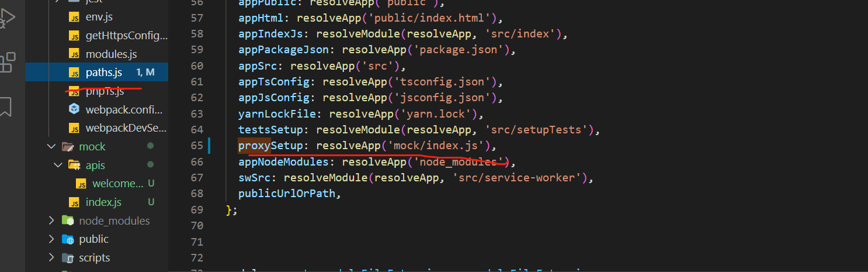Image resolution: width=868 pixels, height=272 pixels.
Task: Click the appNodeModules property name
Action: click(x=283, y=161)
